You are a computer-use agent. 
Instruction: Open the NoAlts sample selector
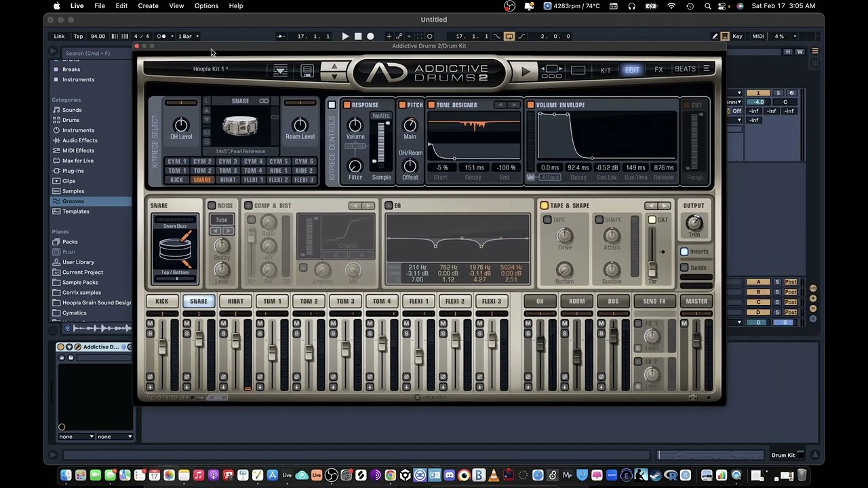[x=381, y=116]
